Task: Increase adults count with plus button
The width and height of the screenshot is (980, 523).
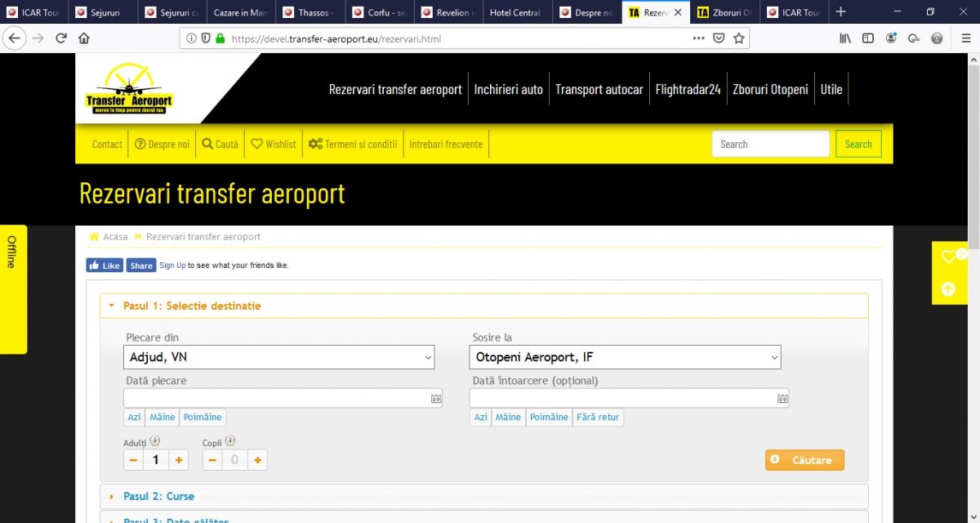Action: (x=178, y=460)
